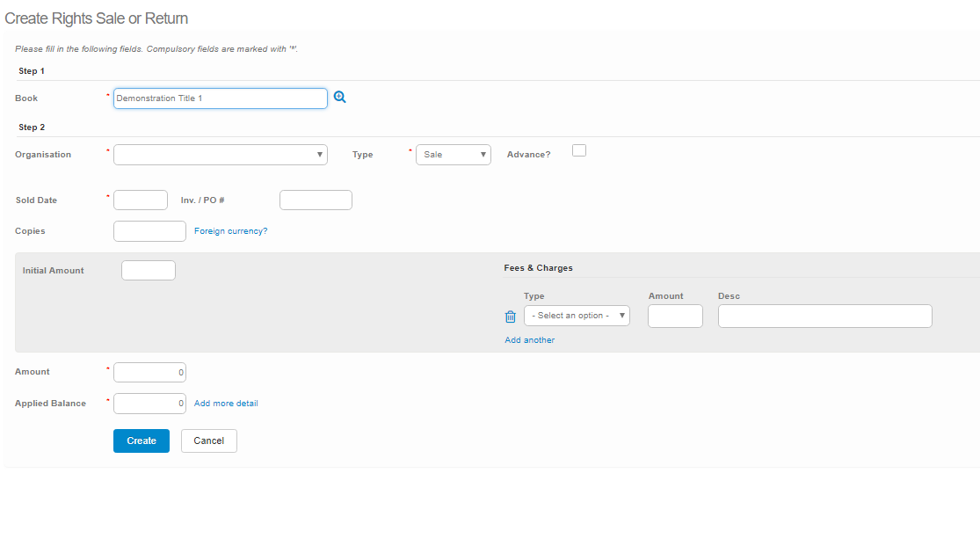Click the Sold Date input field

coord(141,200)
